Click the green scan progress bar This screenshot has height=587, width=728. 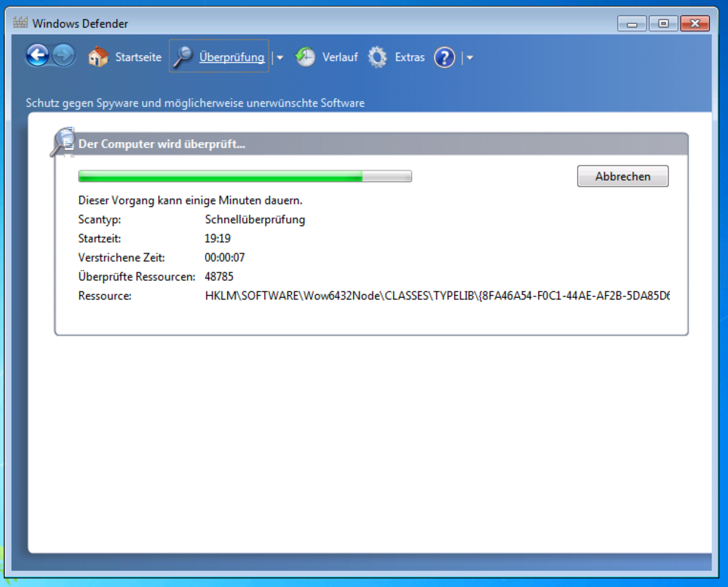[218, 176]
